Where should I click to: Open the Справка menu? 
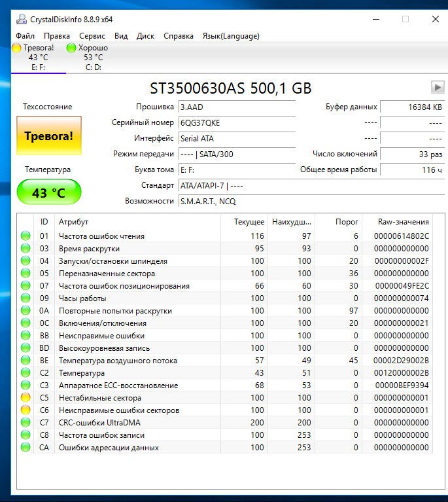(179, 36)
